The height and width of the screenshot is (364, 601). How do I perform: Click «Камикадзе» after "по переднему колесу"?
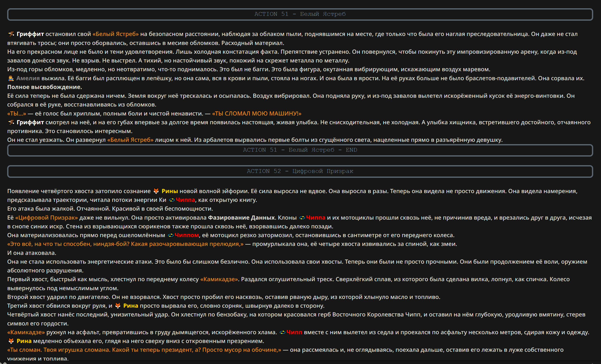click(219, 279)
